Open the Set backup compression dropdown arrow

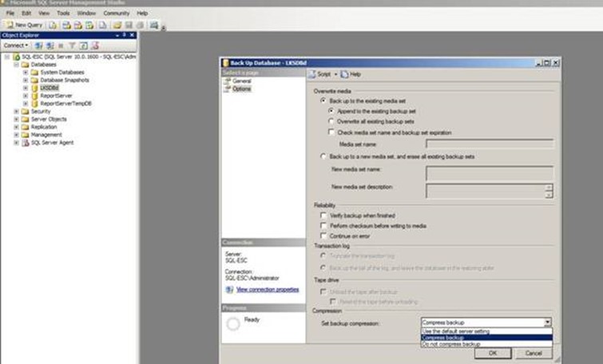tap(547, 322)
